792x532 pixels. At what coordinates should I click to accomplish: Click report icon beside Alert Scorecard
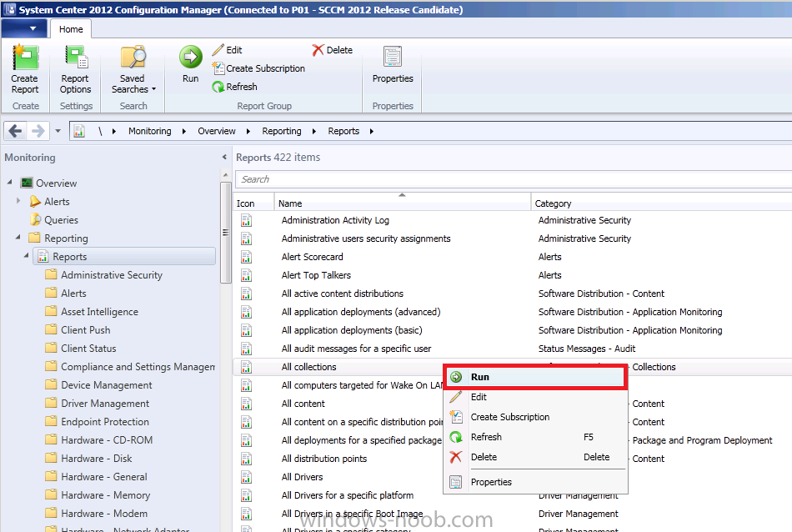coord(246,257)
